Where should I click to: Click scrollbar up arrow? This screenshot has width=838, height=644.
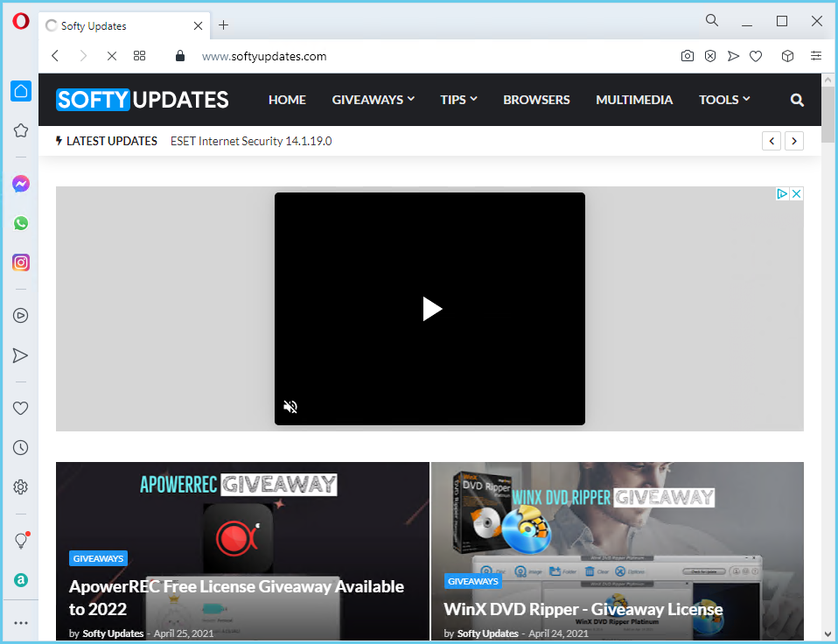click(828, 80)
